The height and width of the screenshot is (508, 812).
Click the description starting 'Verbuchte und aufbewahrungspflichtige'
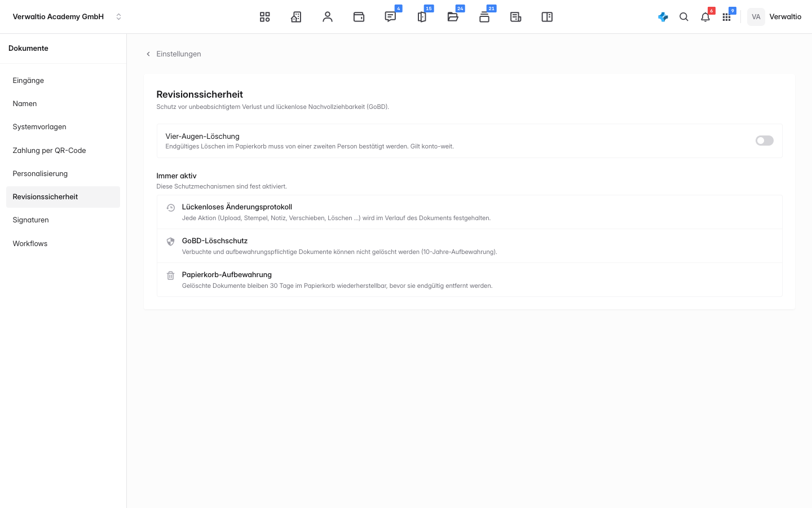click(339, 252)
